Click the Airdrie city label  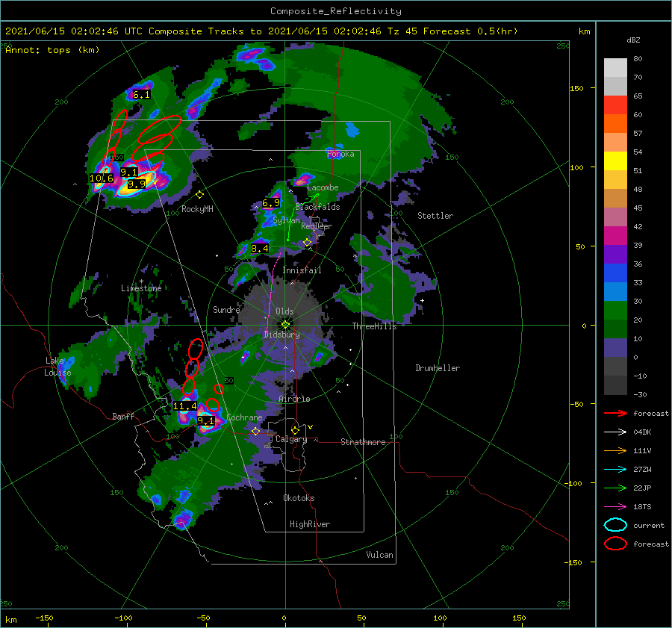coord(294,399)
